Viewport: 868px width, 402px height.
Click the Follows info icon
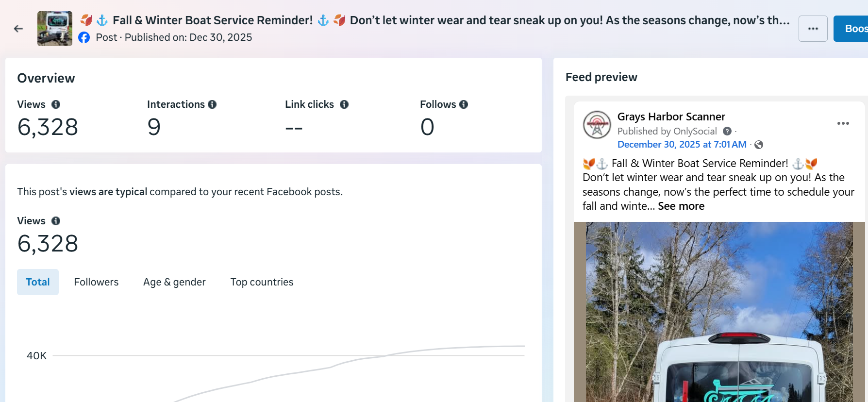[x=464, y=104]
